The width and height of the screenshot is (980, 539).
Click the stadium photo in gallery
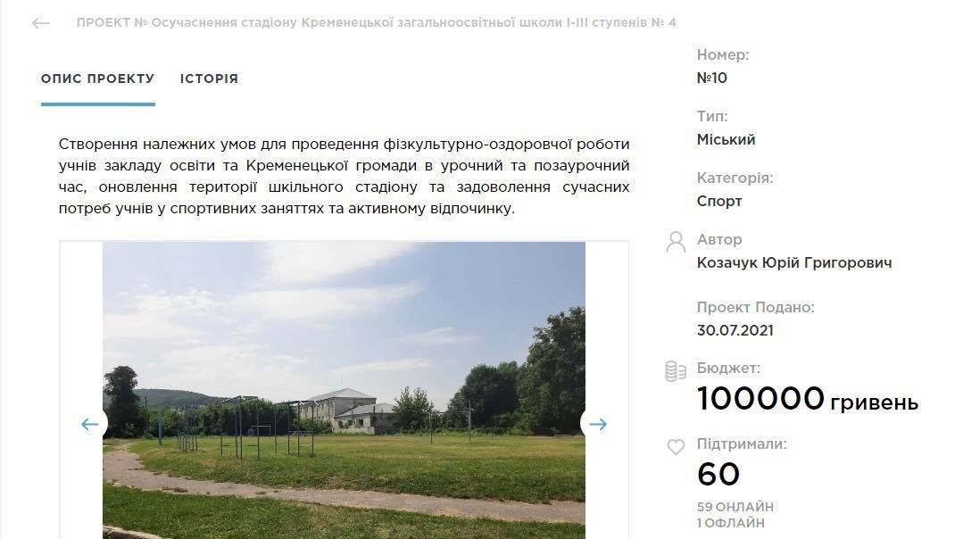pyautogui.click(x=344, y=390)
